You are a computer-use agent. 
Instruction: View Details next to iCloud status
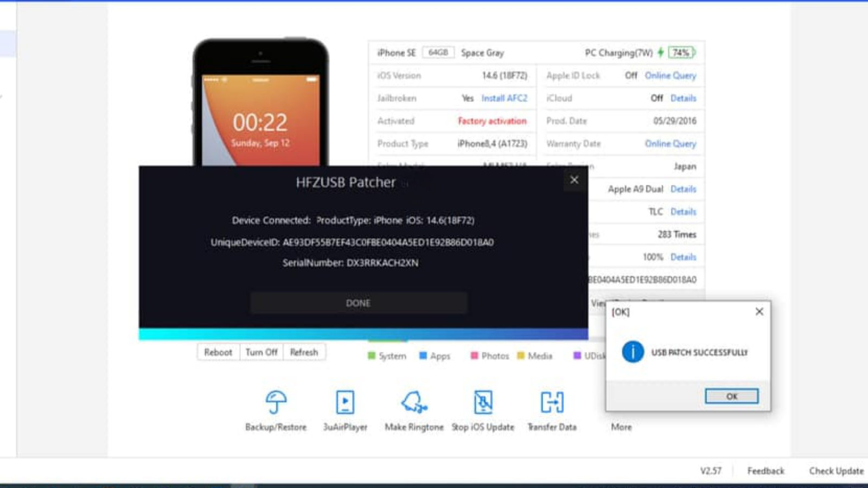[x=683, y=98]
